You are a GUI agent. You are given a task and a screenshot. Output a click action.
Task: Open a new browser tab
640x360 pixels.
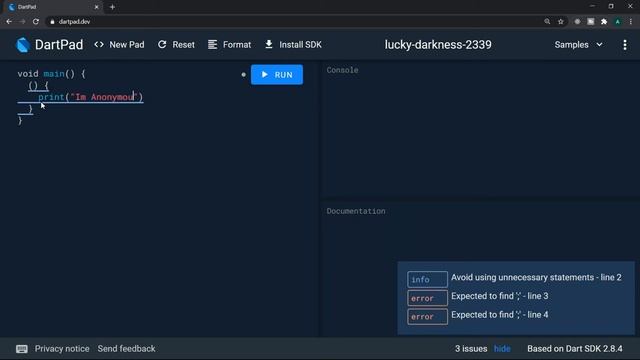(x=112, y=7)
